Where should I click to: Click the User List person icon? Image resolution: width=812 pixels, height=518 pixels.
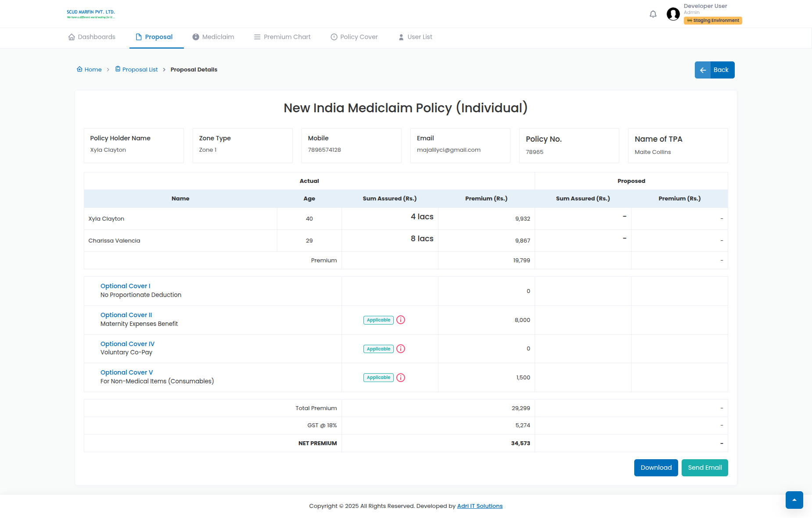pos(401,37)
